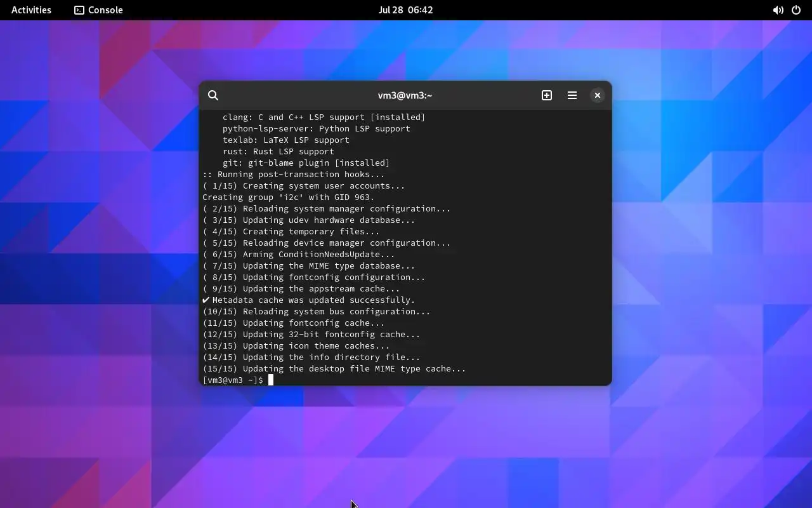This screenshot has width=812, height=508.
Task: Click the line 'texlab: LaTeX LSP support'
Action: pos(286,140)
